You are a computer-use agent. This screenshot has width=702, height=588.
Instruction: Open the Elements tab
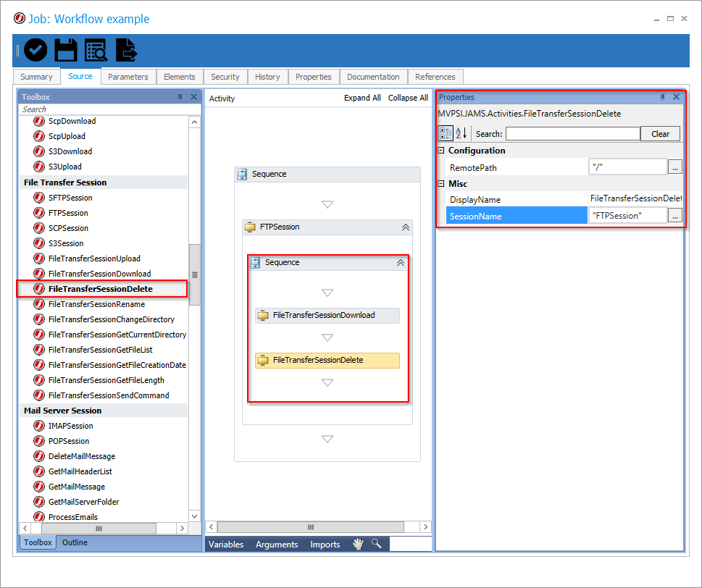[180, 77]
